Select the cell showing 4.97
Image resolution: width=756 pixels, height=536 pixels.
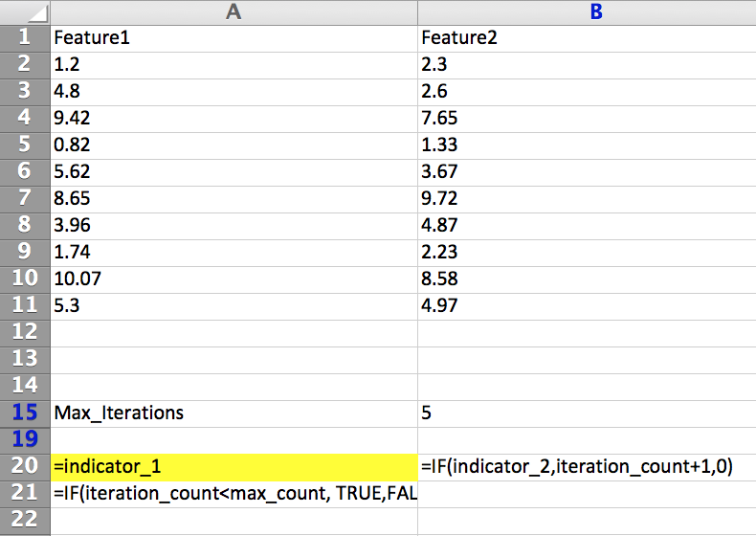pyautogui.click(x=586, y=306)
